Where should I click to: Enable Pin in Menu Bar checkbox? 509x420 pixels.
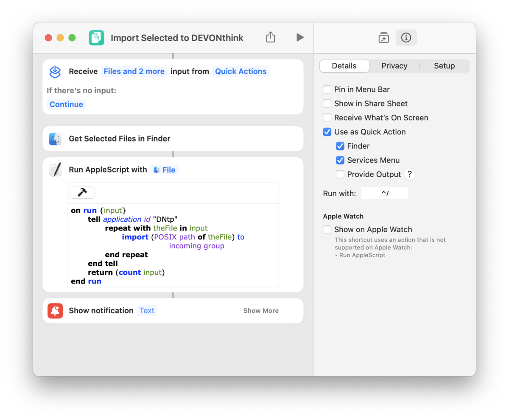pos(327,89)
